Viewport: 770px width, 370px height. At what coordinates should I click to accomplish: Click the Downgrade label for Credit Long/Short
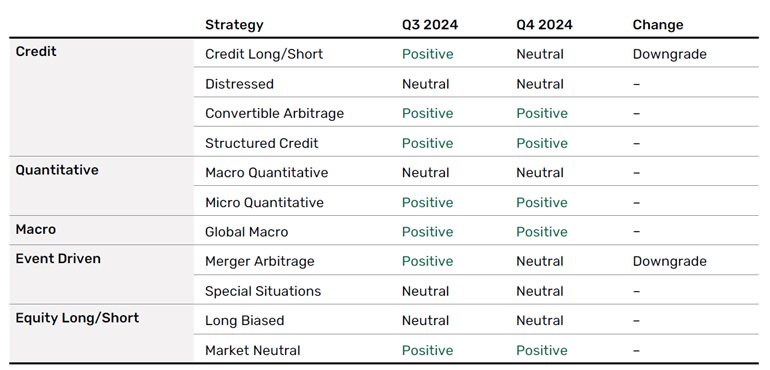pos(669,54)
